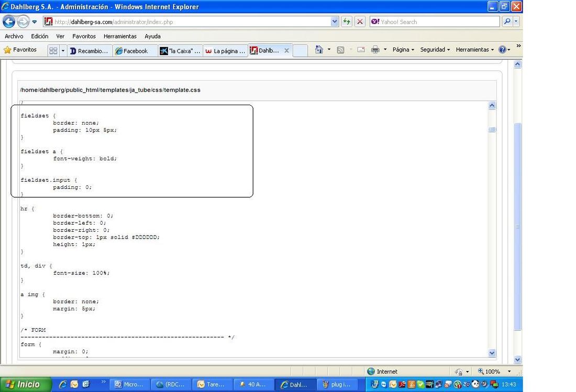Switch to the (RDC… taskbar window
This screenshot has width=576, height=392.
pos(171,384)
